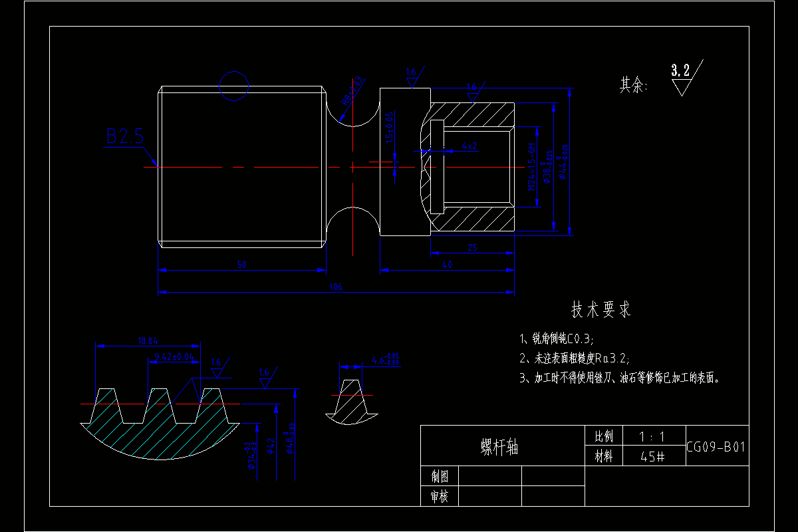
Task: Click the M24×1.5-6H thread callout
Action: 531,166
